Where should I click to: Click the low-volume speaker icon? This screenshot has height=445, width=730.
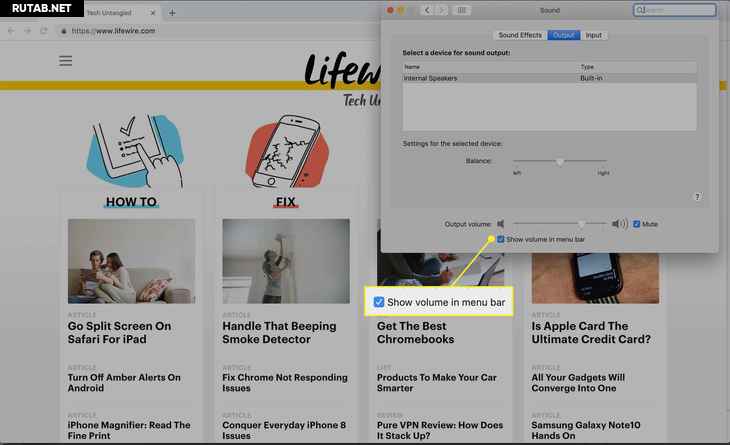tap(500, 224)
